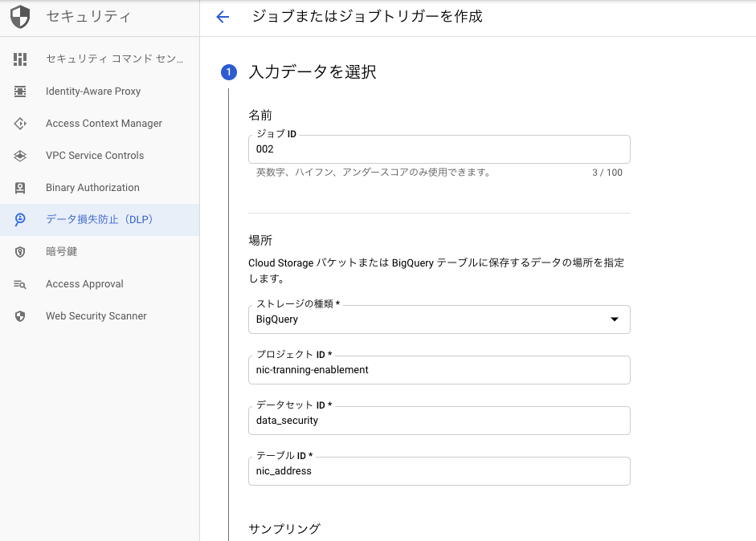Open Web Security Scanner
The image size is (756, 541).
(x=100, y=316)
